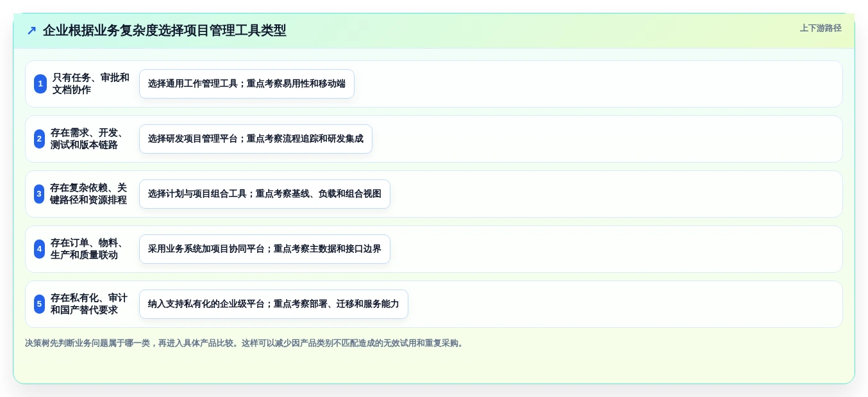Click step number 2 badge

[39, 139]
